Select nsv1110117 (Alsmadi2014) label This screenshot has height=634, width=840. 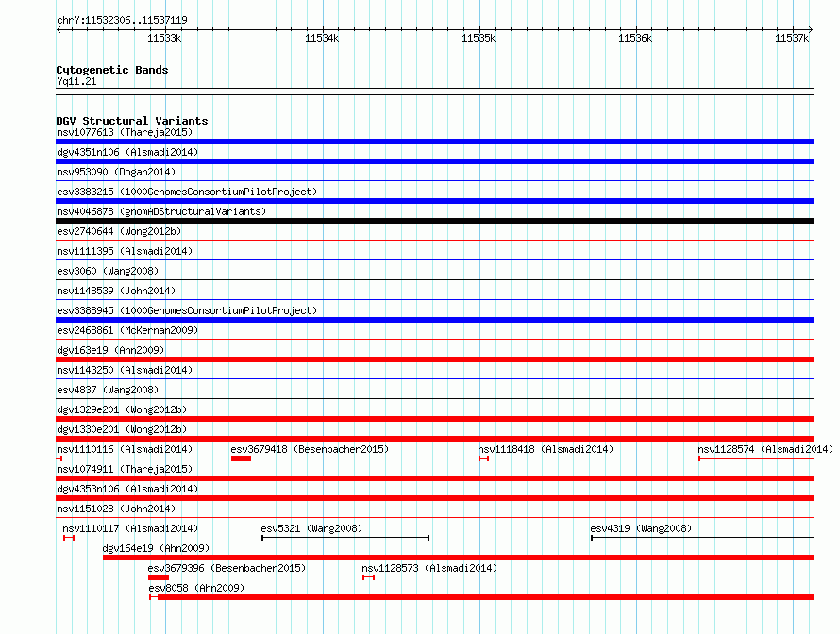click(x=130, y=528)
